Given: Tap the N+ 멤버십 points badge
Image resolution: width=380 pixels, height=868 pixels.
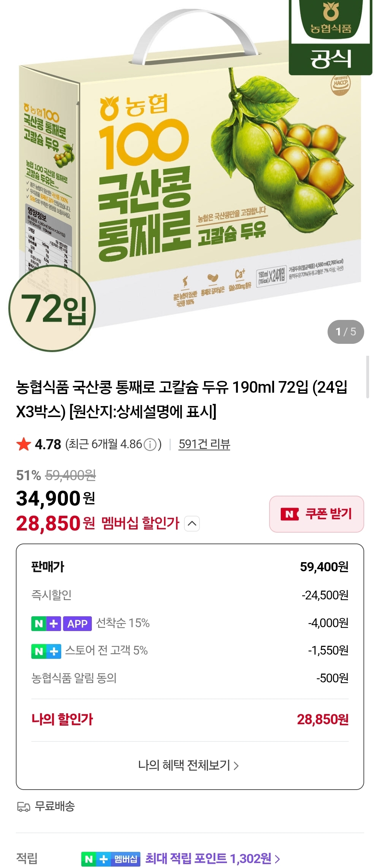Looking at the screenshot, I should [110, 859].
